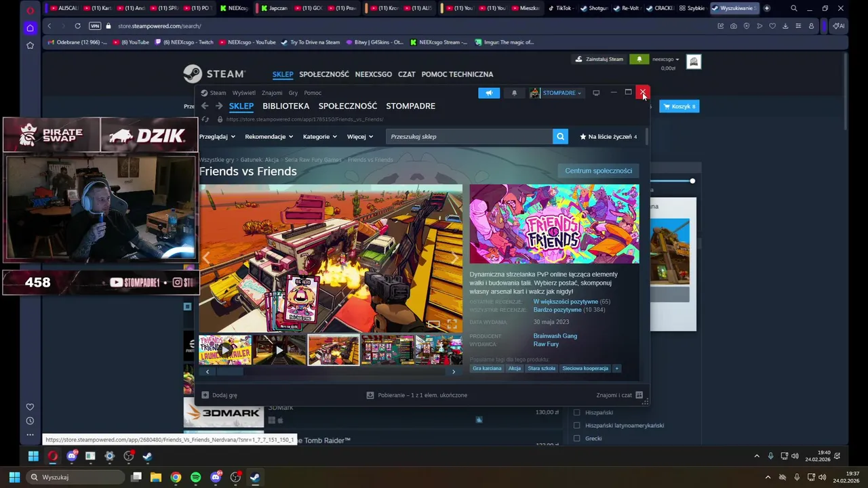This screenshot has width=868, height=488.
Task: Open Steam from the outer Windows taskbar
Action: (x=255, y=477)
